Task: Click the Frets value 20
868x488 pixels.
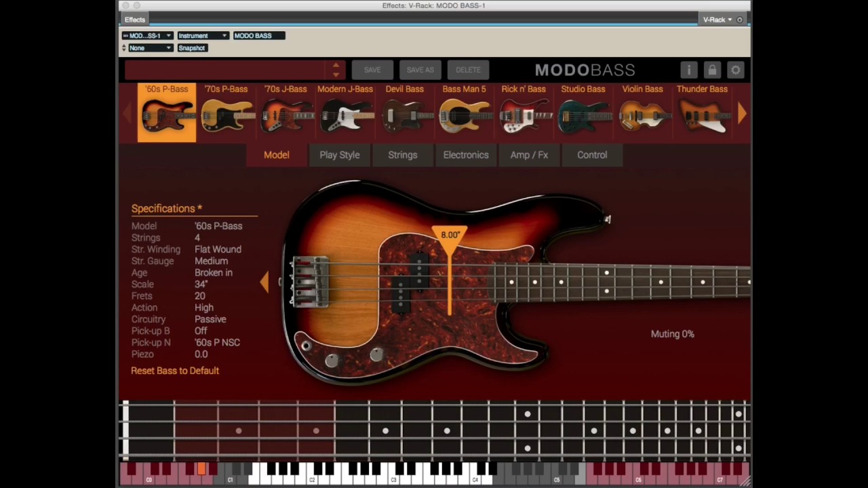Action: (x=200, y=296)
